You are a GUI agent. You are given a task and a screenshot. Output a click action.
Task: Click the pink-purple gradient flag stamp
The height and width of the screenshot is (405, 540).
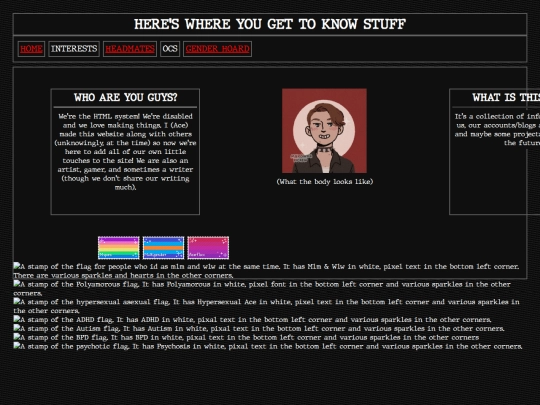pos(208,248)
